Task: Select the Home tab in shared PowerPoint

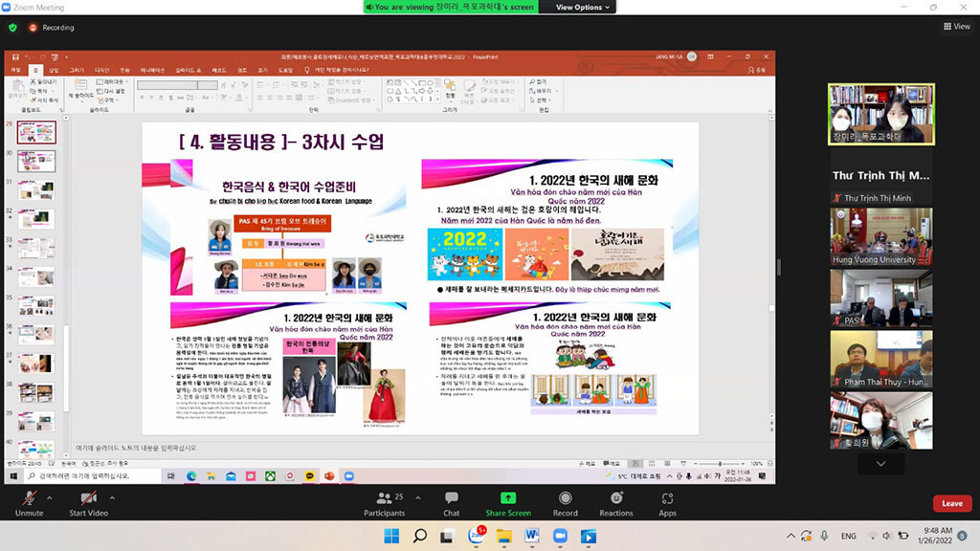Action: click(x=35, y=70)
